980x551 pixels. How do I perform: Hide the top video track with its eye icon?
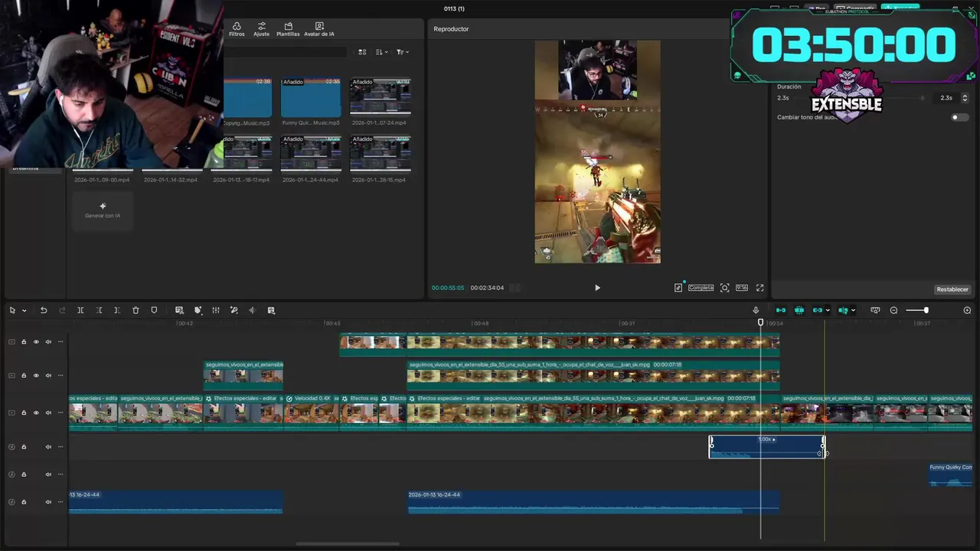[36, 342]
